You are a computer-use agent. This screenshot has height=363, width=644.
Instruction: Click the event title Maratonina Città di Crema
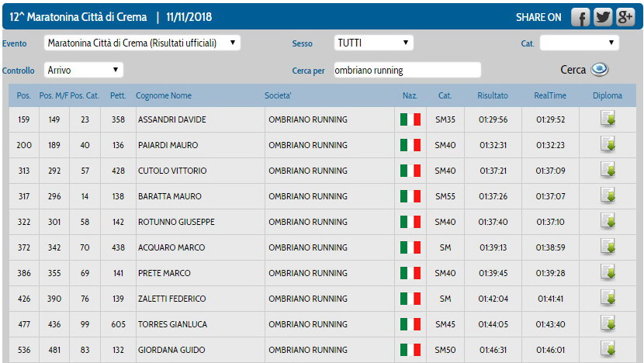pyautogui.click(x=78, y=17)
